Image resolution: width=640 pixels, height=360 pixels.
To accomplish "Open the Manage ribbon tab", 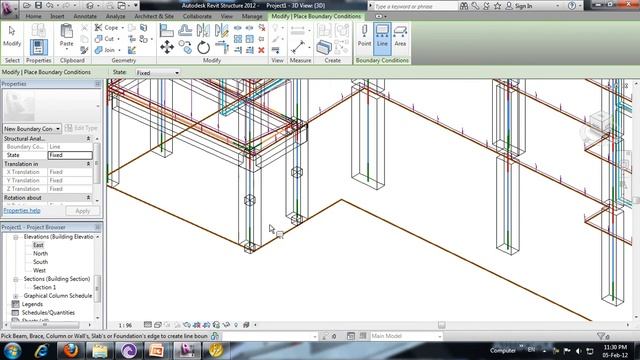I will [252, 16].
